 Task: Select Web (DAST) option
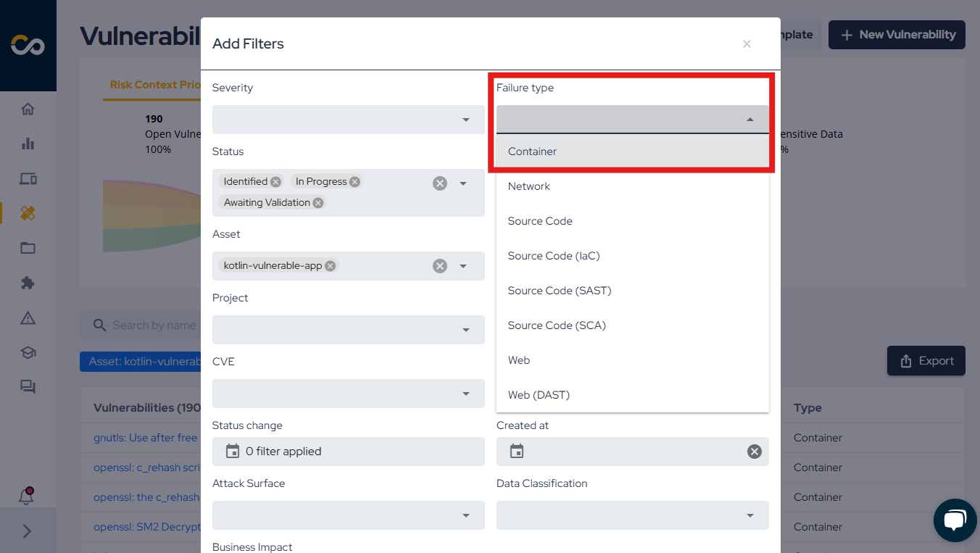(632, 395)
